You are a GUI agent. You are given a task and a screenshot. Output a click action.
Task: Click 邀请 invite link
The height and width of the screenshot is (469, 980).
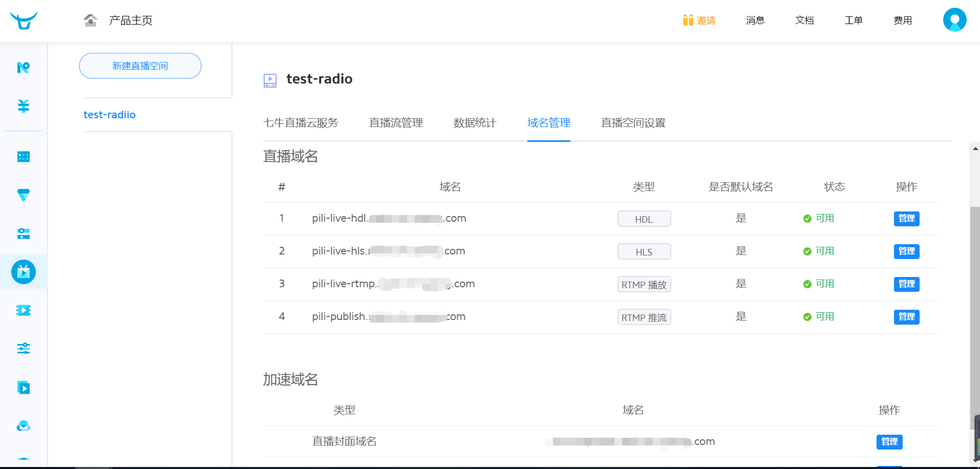706,20
